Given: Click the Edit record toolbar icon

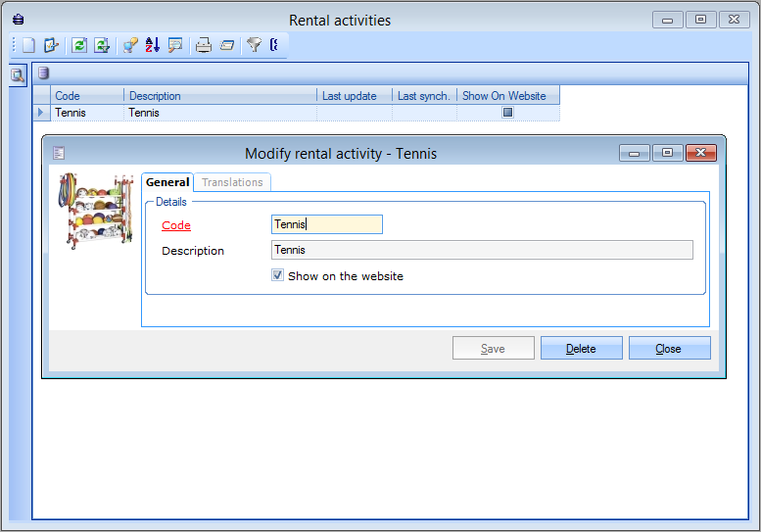Looking at the screenshot, I should coord(51,45).
